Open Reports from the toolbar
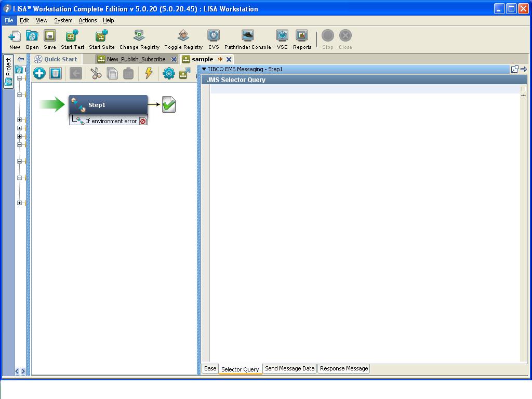 tap(302, 35)
